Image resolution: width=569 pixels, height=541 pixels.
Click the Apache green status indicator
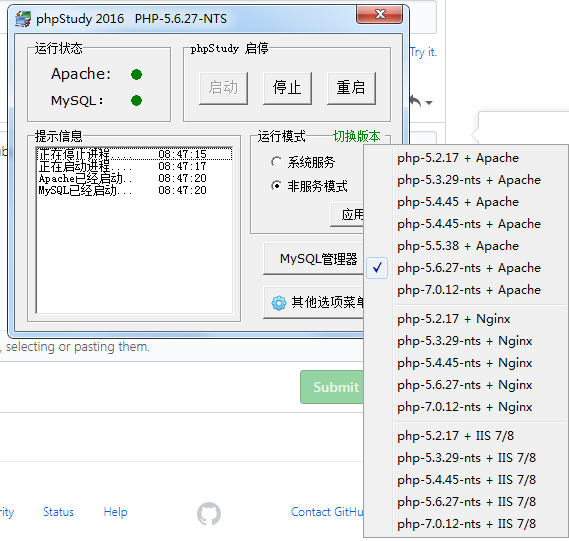(136, 74)
